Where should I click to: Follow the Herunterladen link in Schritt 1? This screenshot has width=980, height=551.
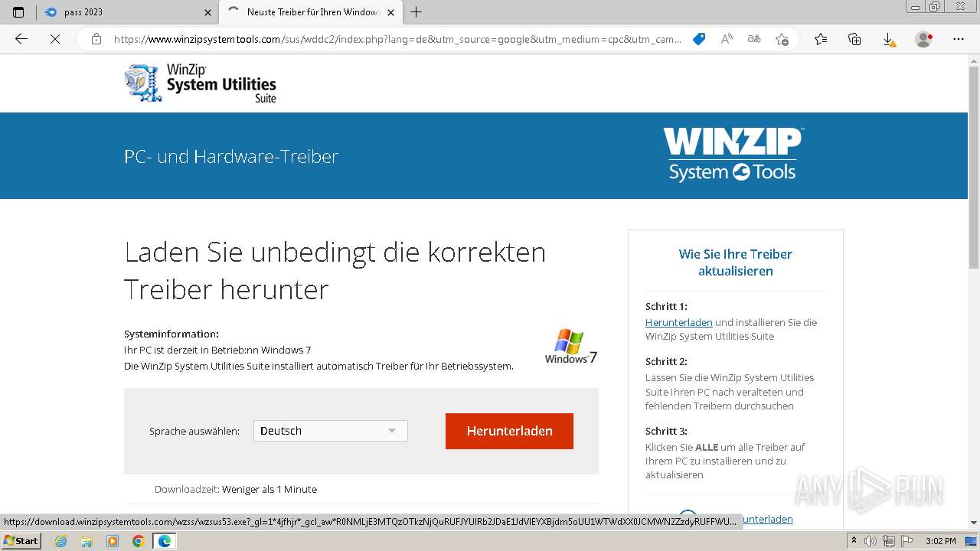click(678, 322)
